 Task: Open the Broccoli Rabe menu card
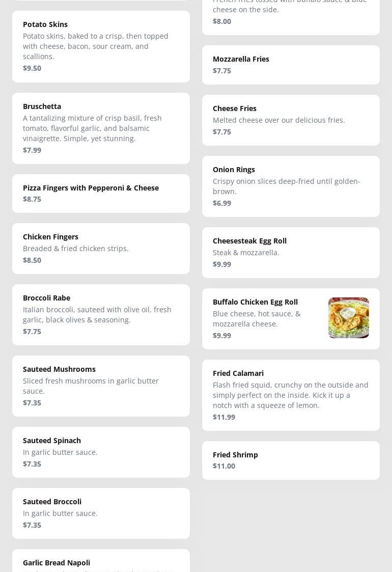(x=101, y=314)
